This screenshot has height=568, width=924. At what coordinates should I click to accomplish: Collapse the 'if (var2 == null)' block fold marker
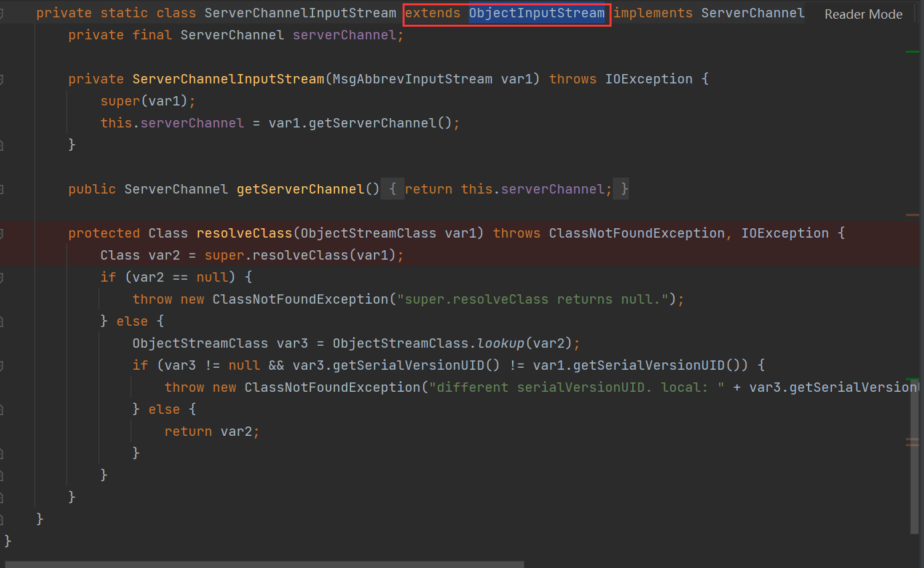(x=1, y=277)
